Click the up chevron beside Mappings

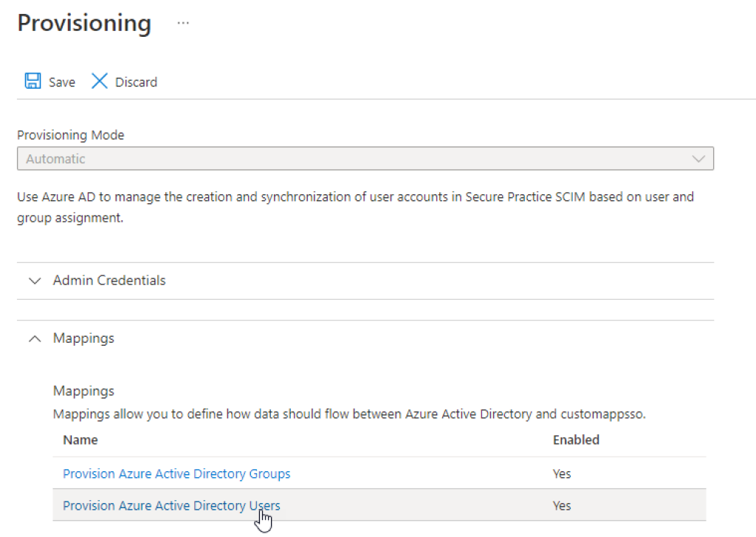click(x=34, y=338)
